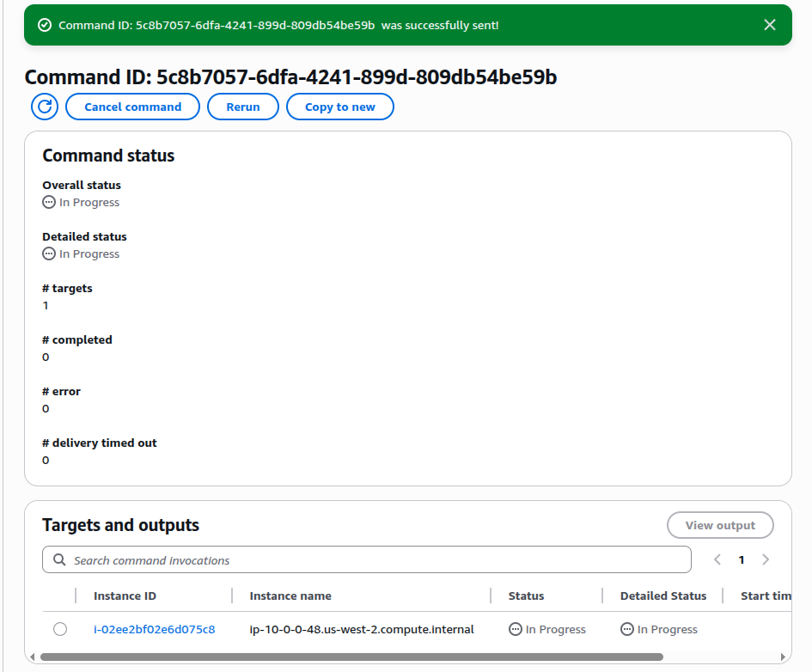Click the targets count value 1
The image size is (812, 672).
point(46,305)
